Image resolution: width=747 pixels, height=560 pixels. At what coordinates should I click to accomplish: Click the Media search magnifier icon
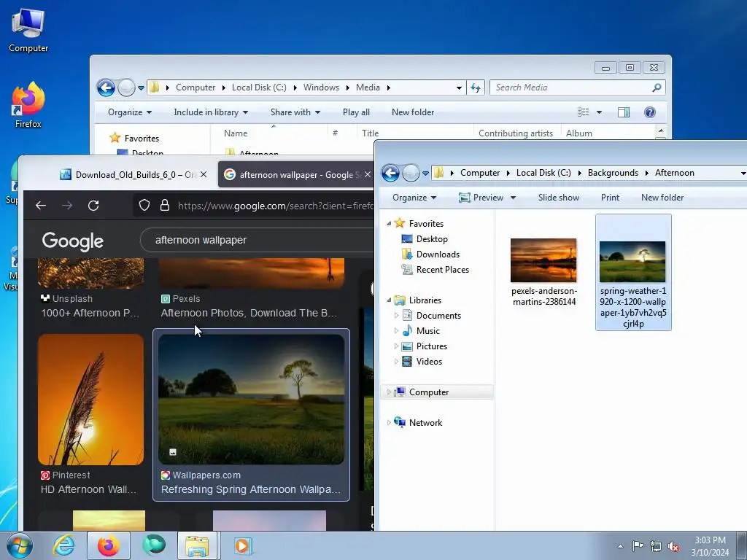click(657, 87)
